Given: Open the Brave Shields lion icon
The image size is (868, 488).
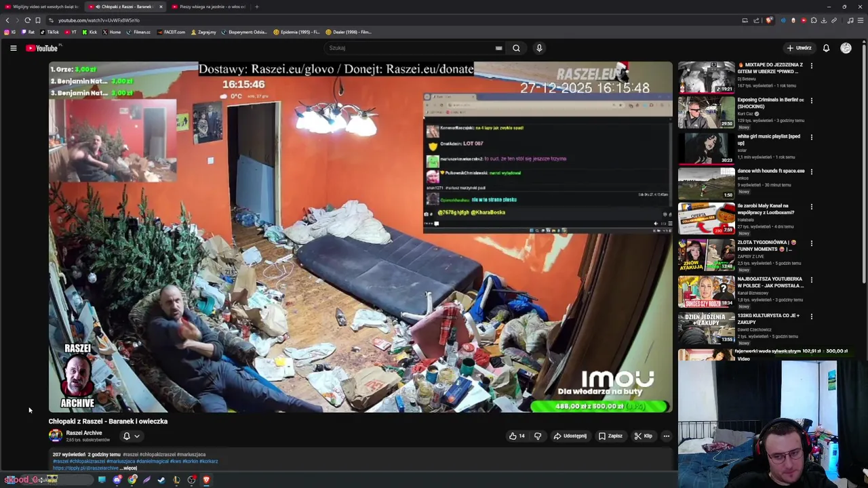Looking at the screenshot, I should tap(769, 20).
